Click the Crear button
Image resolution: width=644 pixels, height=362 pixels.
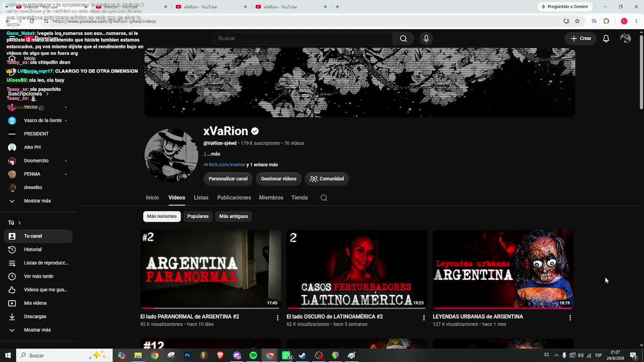coord(581,39)
